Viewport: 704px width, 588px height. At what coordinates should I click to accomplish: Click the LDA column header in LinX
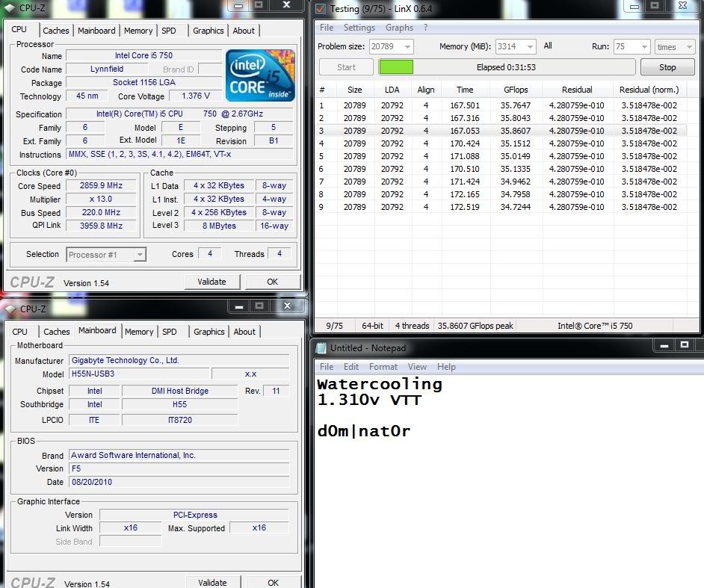coord(392,90)
